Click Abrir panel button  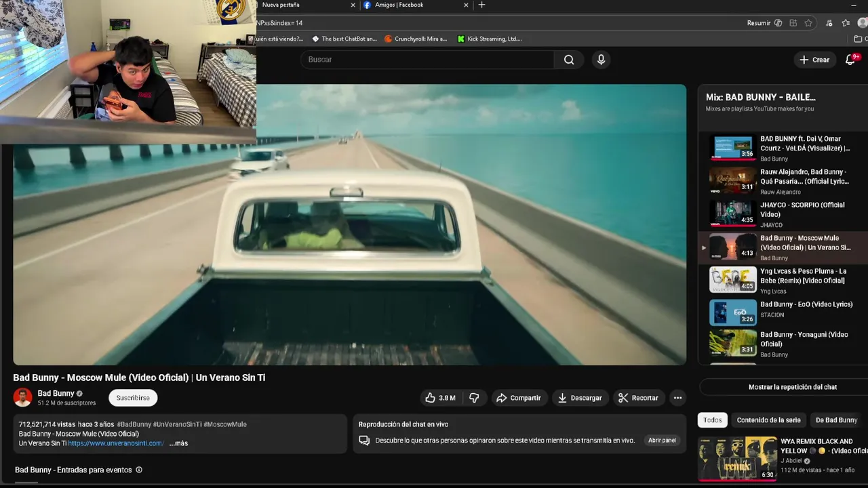click(662, 441)
